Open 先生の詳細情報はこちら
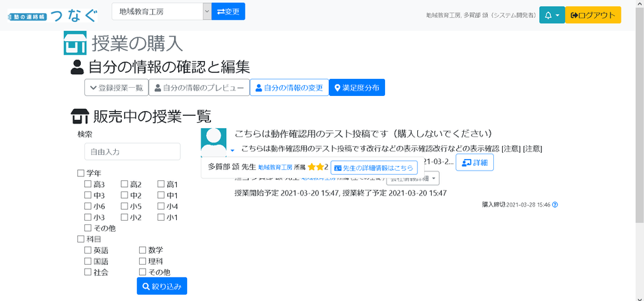Screen dimensions: 644x301 coord(374,168)
